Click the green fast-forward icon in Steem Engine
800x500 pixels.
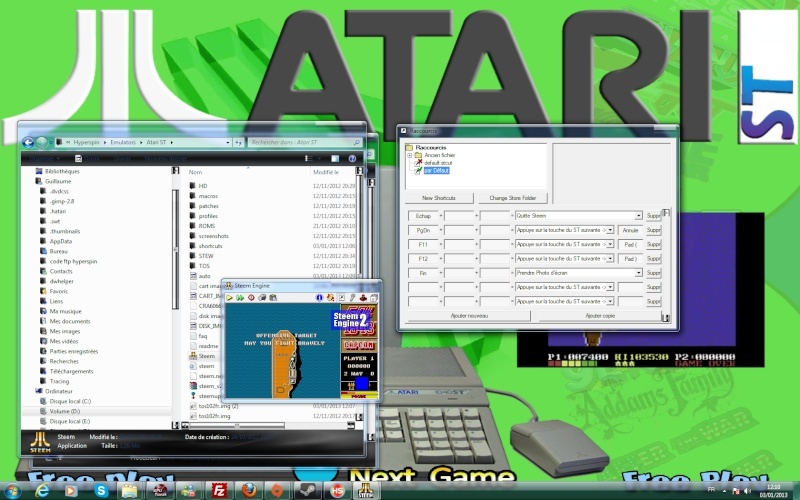point(240,297)
